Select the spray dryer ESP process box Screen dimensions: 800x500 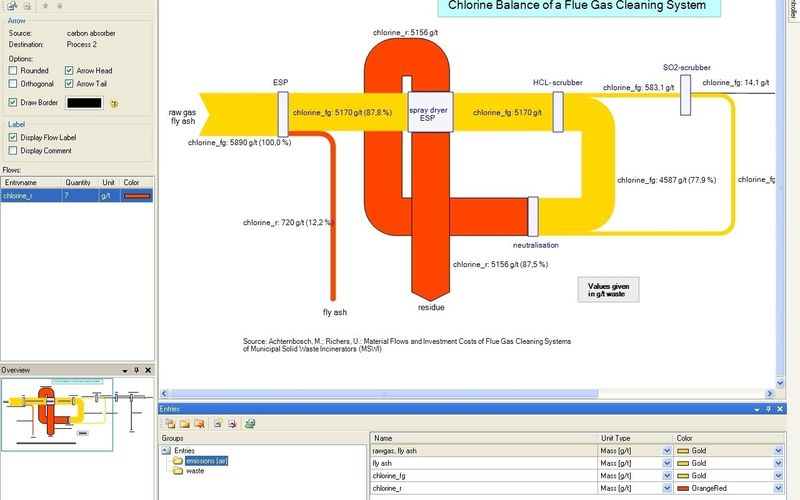pos(430,112)
